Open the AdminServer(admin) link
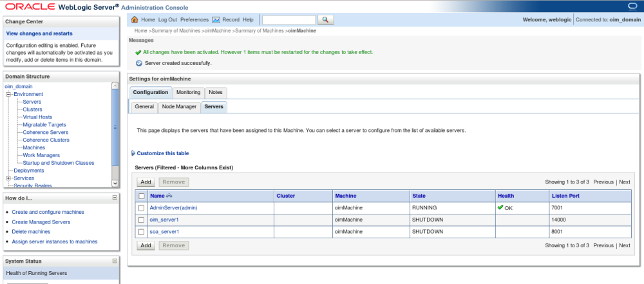644x284 pixels. pyautogui.click(x=174, y=208)
